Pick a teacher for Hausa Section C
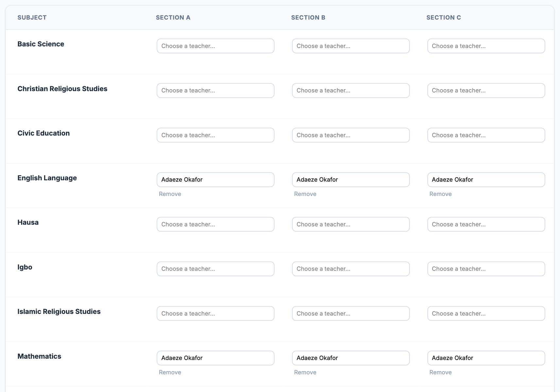 tap(486, 224)
